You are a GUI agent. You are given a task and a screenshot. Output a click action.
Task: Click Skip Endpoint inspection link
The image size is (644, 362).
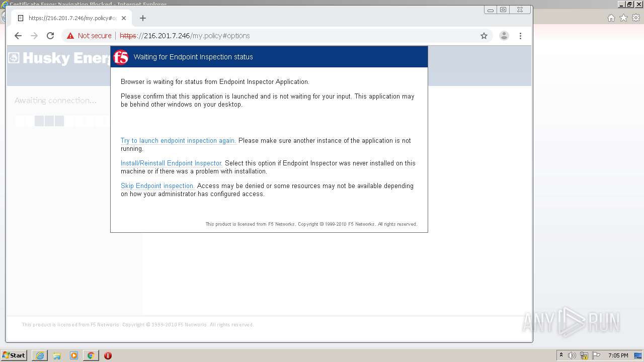pos(157,186)
